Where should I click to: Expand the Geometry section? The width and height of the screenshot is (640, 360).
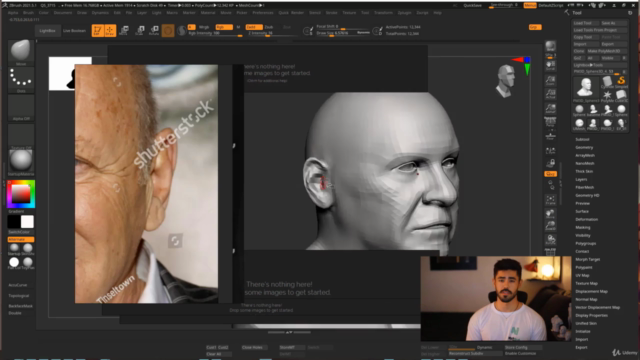[x=584, y=147]
